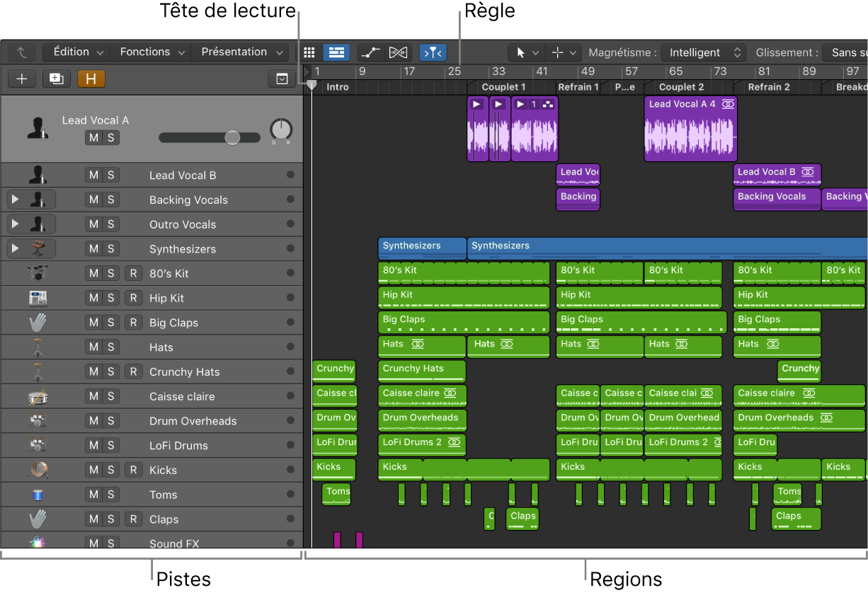The image size is (868, 595).
Task: Click the duplicate track button
Action: 56,79
